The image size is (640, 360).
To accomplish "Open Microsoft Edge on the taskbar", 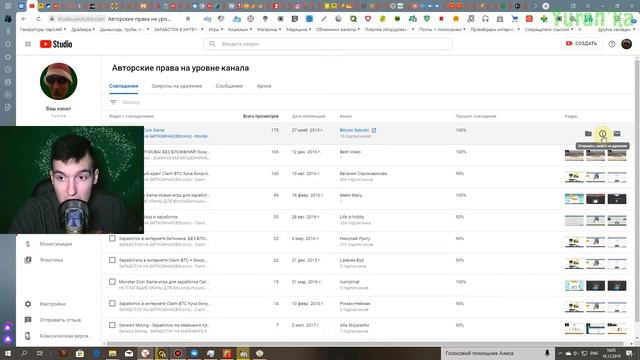I will coord(96,353).
